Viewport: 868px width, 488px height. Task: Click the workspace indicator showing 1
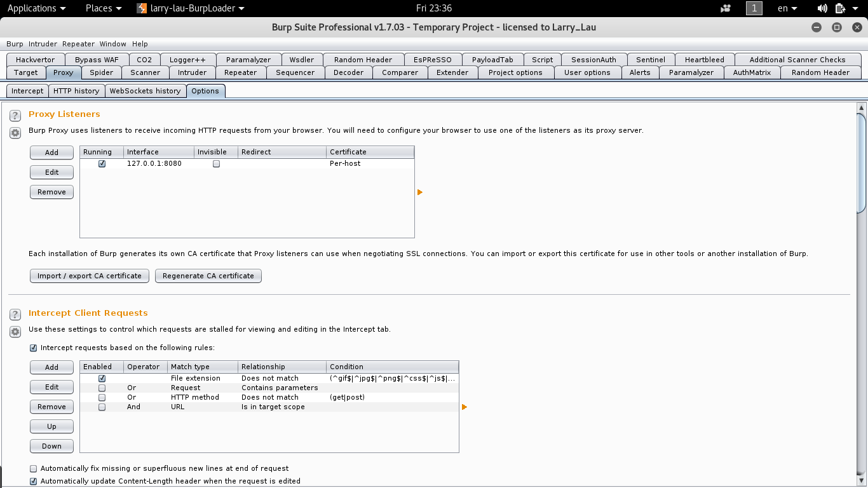[x=754, y=8]
